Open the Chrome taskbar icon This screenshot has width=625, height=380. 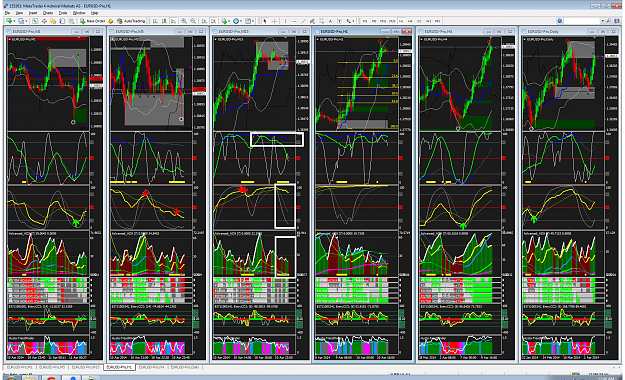click(51, 378)
